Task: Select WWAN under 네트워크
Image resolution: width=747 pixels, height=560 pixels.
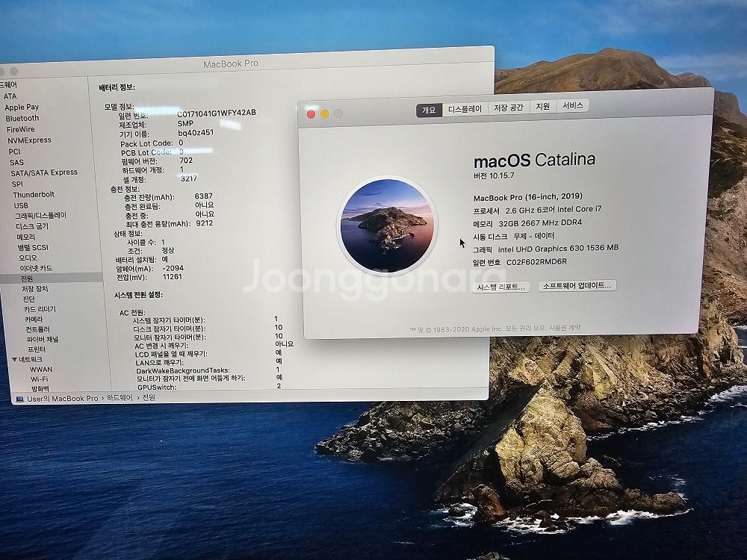Action: click(41, 370)
